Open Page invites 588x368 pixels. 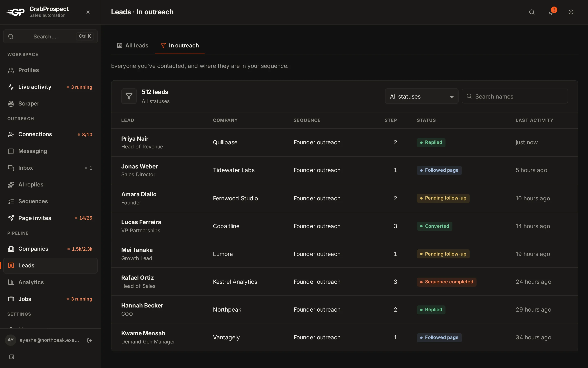pyautogui.click(x=50, y=218)
